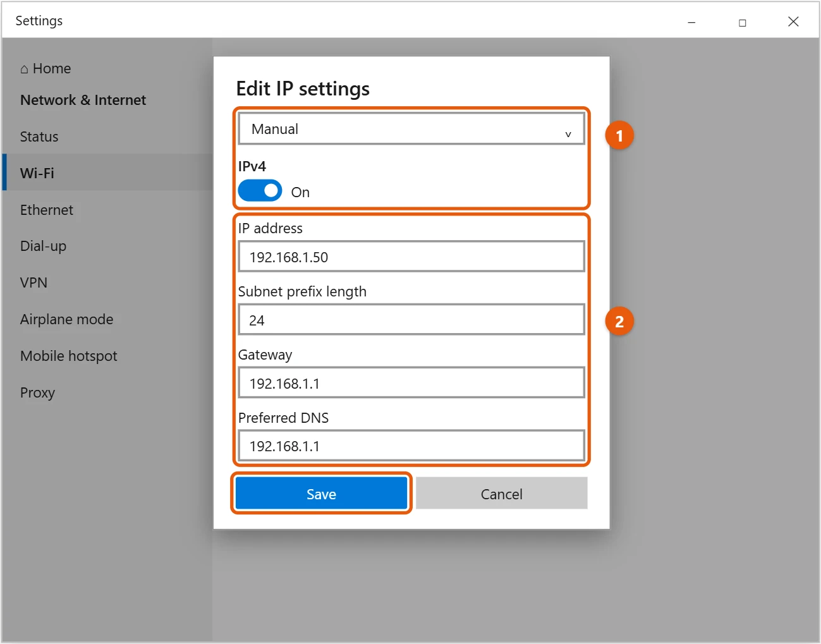Cancel the Edit IP settings dialog
This screenshot has height=644, width=821.
[502, 494]
